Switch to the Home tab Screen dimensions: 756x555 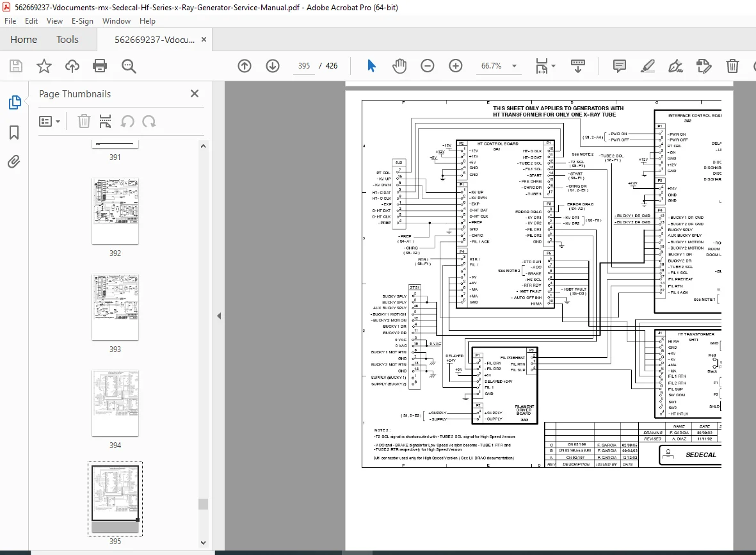pos(24,40)
